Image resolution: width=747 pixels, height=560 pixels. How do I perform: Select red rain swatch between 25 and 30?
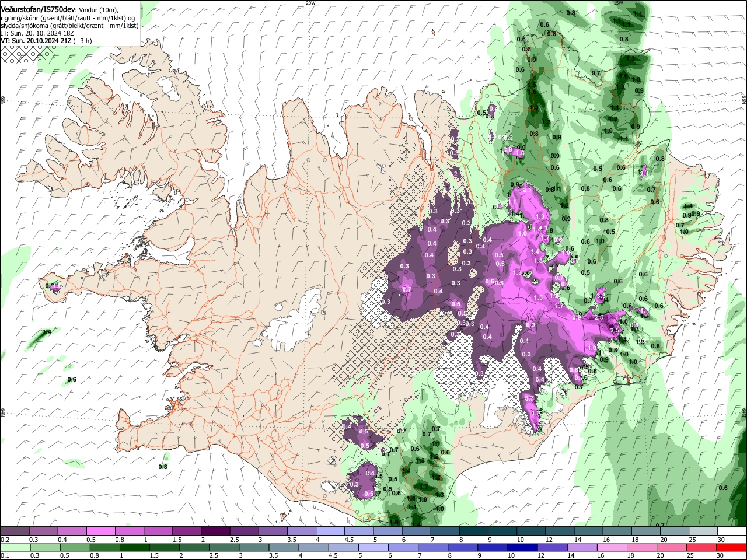702,548
